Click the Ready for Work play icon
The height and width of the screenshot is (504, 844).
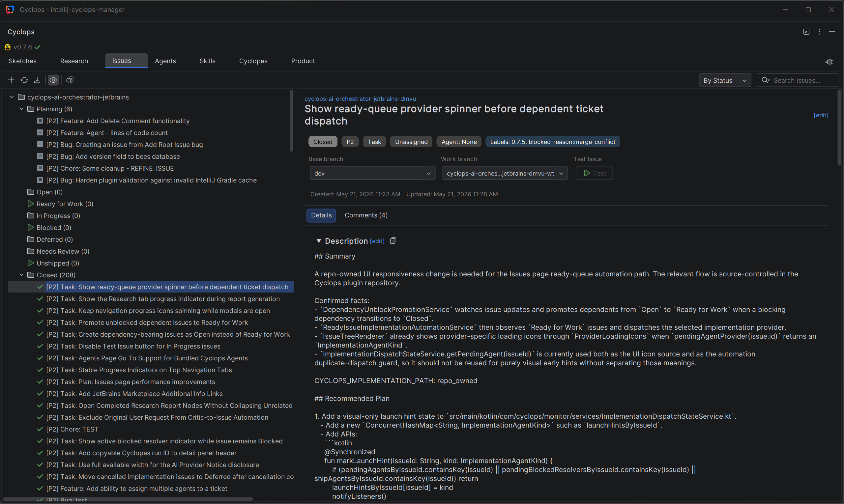pyautogui.click(x=31, y=204)
